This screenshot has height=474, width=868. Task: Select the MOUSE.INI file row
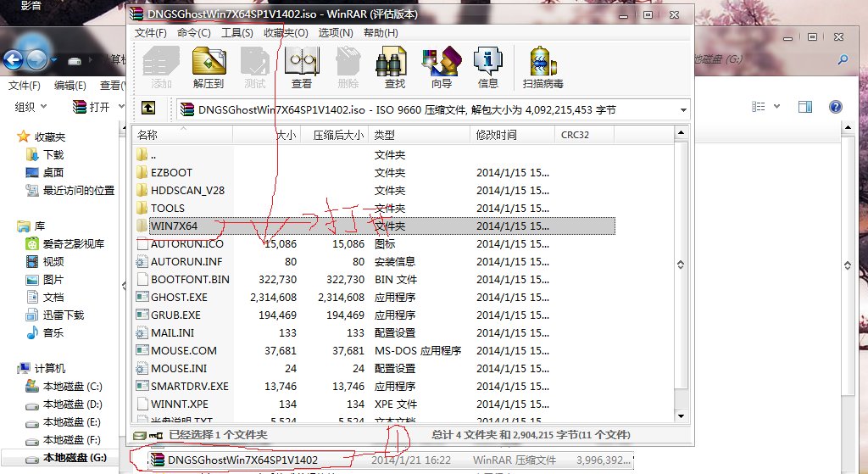(374, 368)
